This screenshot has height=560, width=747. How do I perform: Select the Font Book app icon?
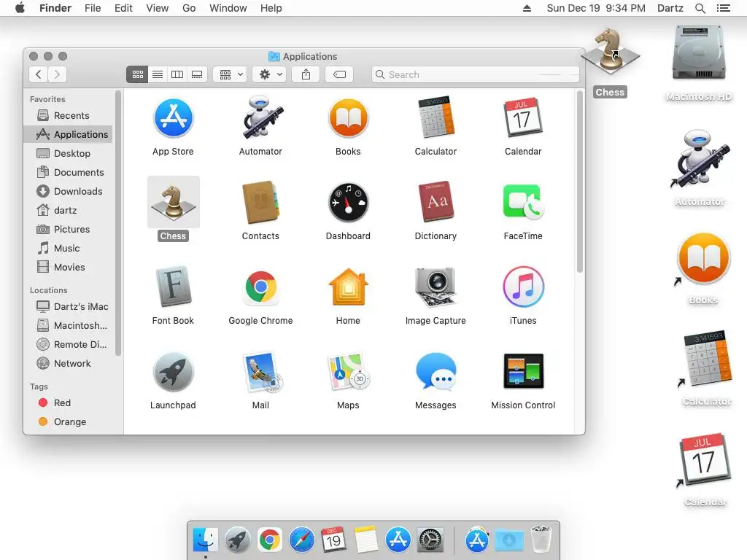pos(173,287)
